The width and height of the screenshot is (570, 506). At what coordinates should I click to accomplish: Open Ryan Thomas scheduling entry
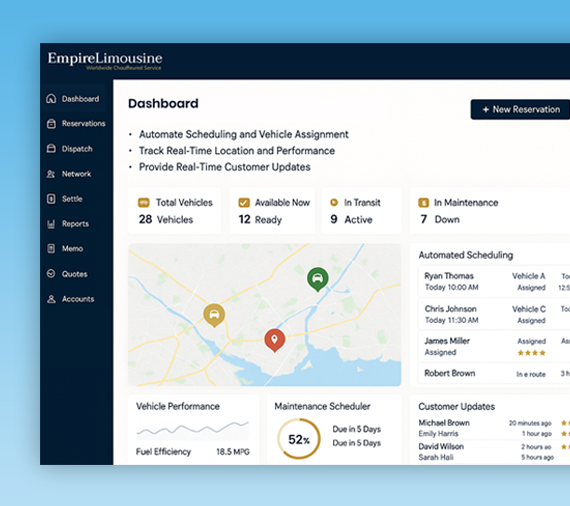point(494,281)
